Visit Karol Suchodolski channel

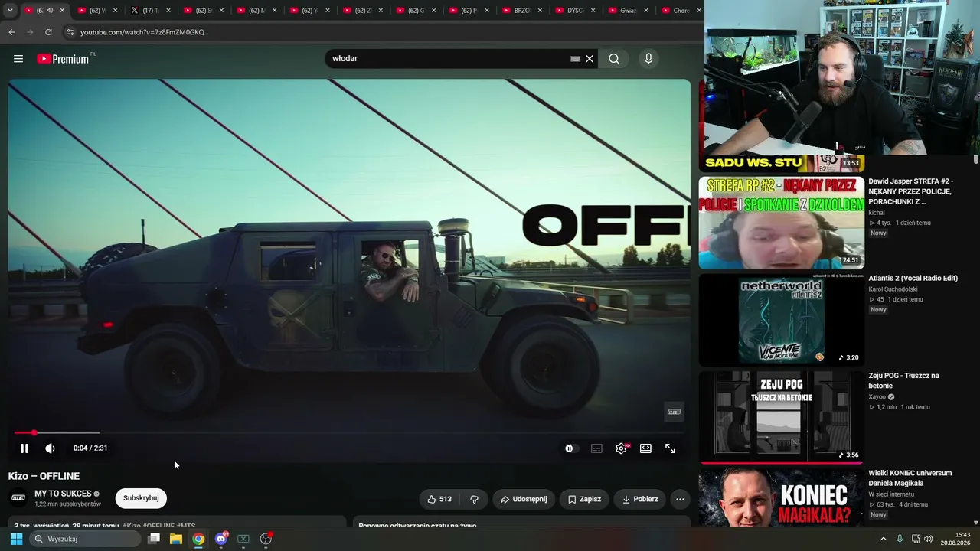[893, 289]
